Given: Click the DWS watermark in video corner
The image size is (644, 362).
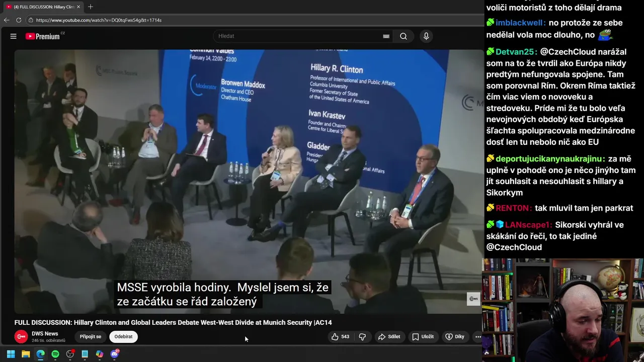Looking at the screenshot, I should (473, 299).
